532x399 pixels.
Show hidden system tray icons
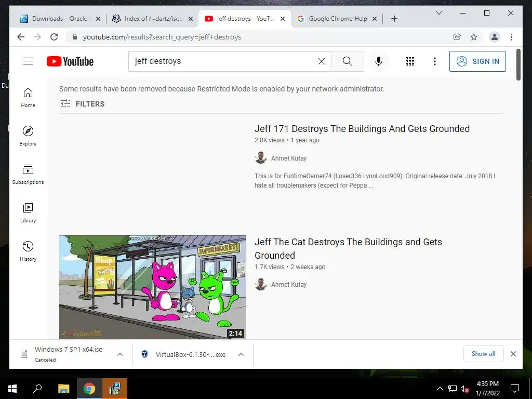(440, 389)
